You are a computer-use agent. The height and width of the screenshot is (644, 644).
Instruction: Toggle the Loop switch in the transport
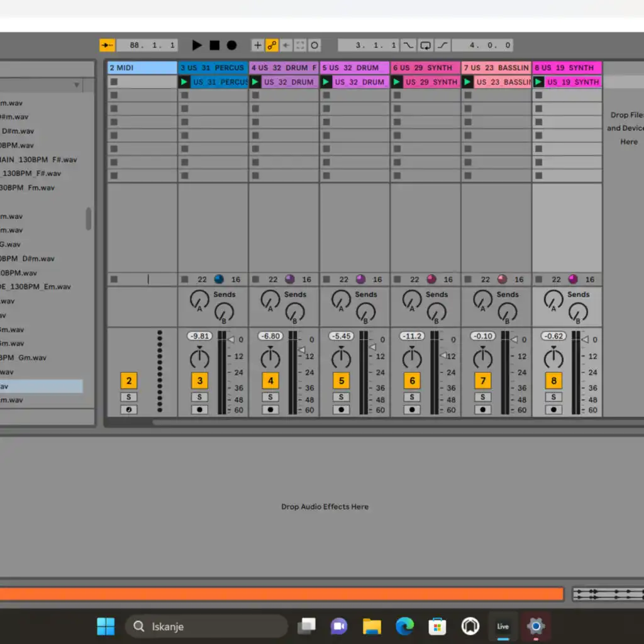click(426, 45)
